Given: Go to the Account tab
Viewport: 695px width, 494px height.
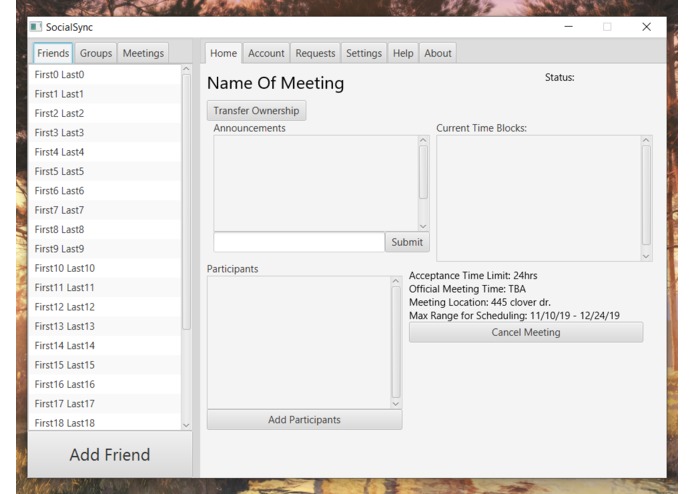Looking at the screenshot, I should coord(266,53).
